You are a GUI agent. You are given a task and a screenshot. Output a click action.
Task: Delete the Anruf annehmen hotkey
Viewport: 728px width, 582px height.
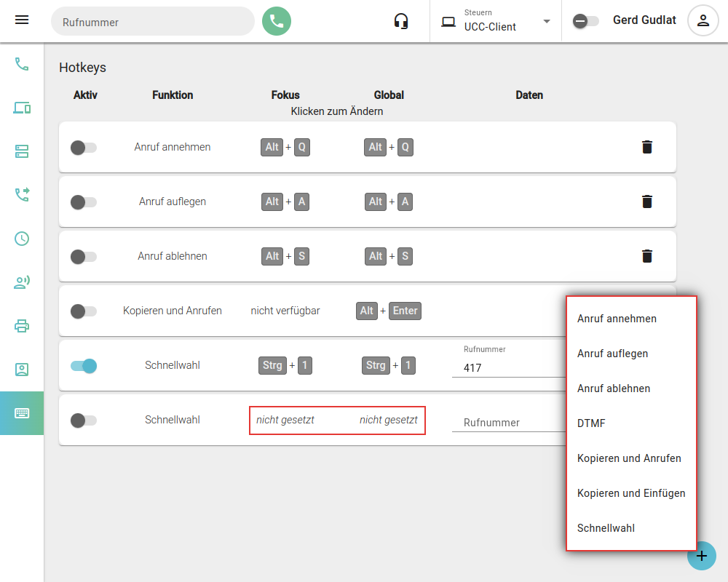click(x=646, y=147)
